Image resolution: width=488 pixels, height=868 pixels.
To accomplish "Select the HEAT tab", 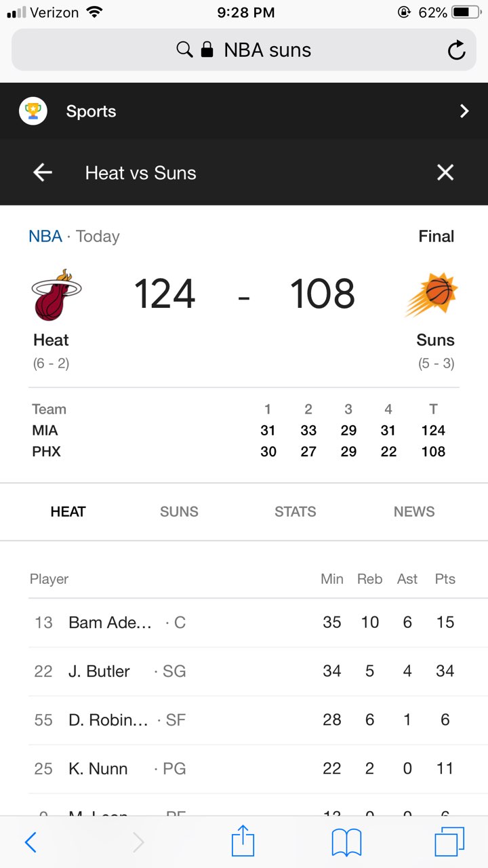I will pyautogui.click(x=68, y=512).
